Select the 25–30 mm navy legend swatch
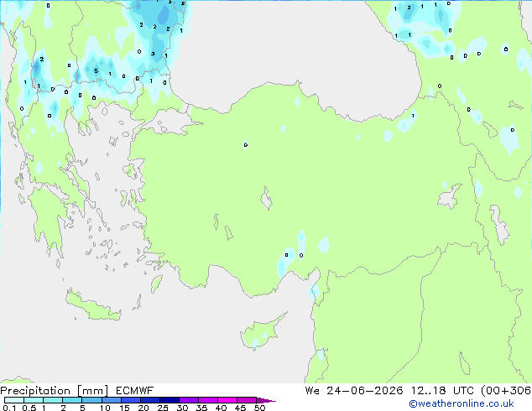Screen dimensions: 532x411 (x=169, y=400)
